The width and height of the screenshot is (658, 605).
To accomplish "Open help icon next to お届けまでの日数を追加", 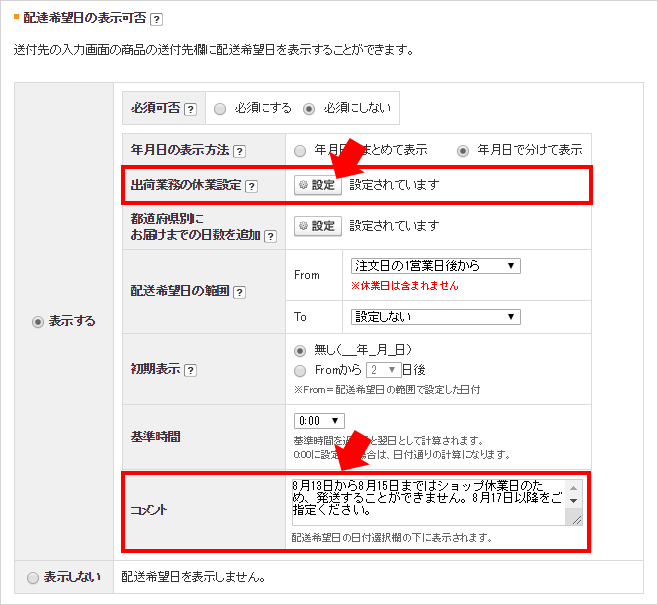I will (271, 236).
